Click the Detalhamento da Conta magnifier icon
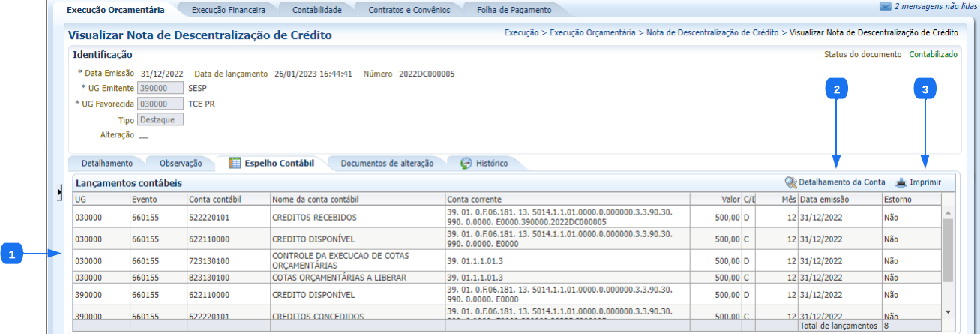The image size is (980, 334). [x=790, y=182]
